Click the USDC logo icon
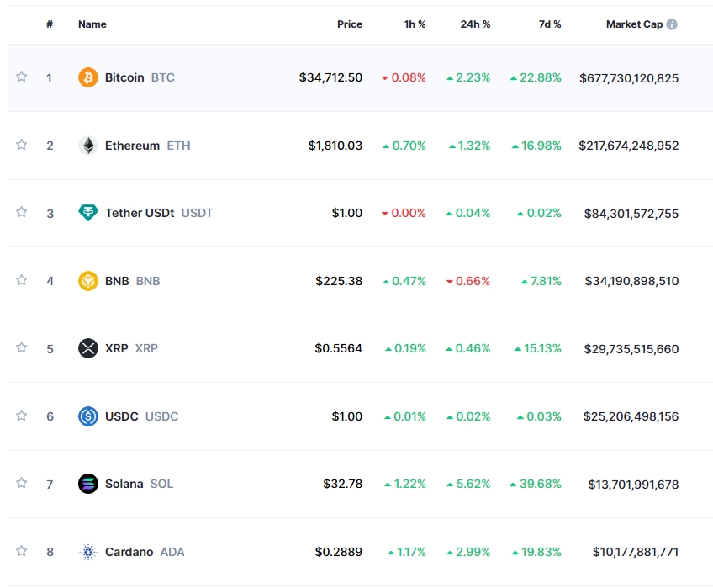The width and height of the screenshot is (713, 588). (88, 416)
